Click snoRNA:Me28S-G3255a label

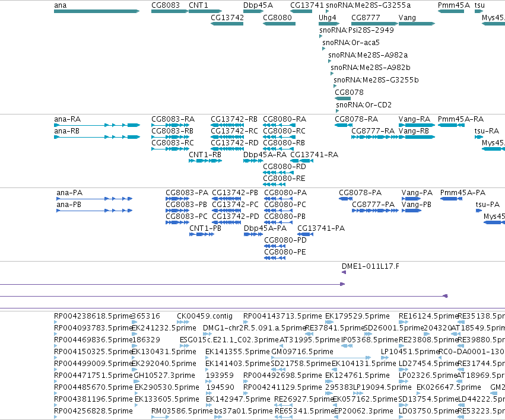click(369, 5)
